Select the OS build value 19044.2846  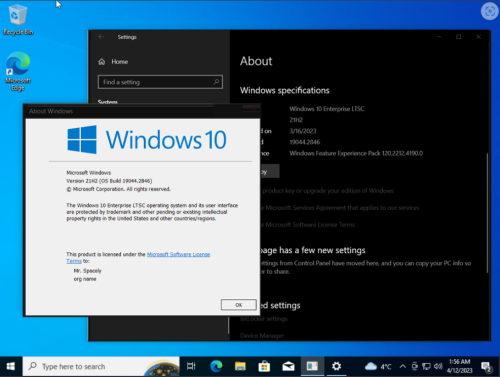[305, 142]
